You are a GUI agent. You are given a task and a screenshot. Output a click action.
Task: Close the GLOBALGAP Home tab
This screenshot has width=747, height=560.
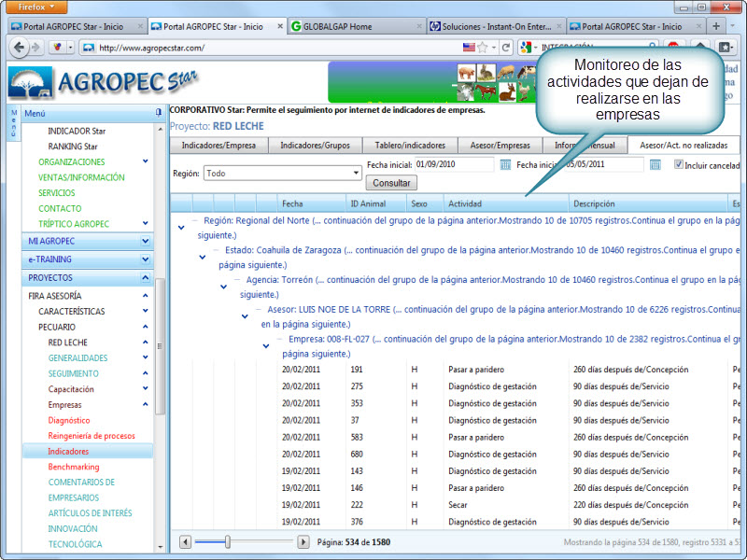pos(419,27)
